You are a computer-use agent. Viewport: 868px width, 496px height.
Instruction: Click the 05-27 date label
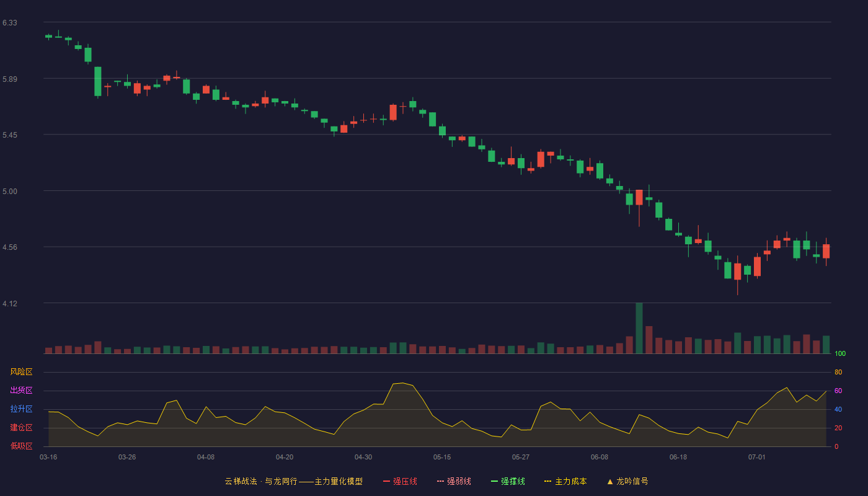(521, 457)
